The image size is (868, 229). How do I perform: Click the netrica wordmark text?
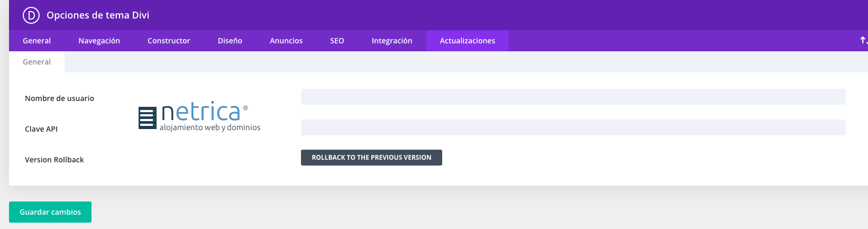(201, 112)
